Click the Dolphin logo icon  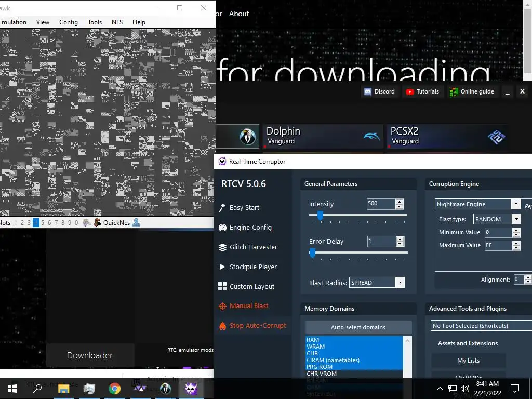pyautogui.click(x=371, y=136)
